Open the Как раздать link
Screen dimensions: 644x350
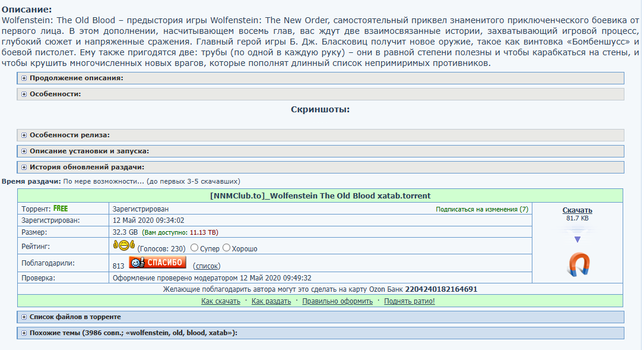click(x=271, y=301)
